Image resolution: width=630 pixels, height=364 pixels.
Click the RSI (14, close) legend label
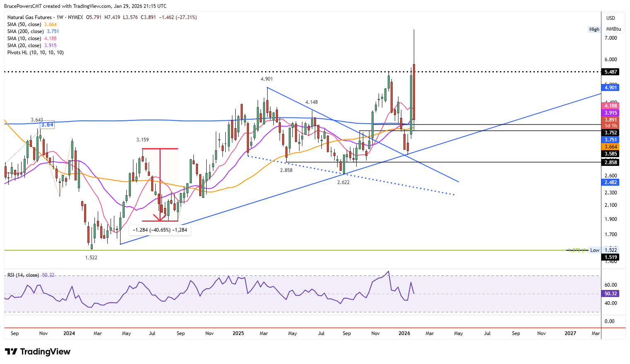pyautogui.click(x=23, y=275)
